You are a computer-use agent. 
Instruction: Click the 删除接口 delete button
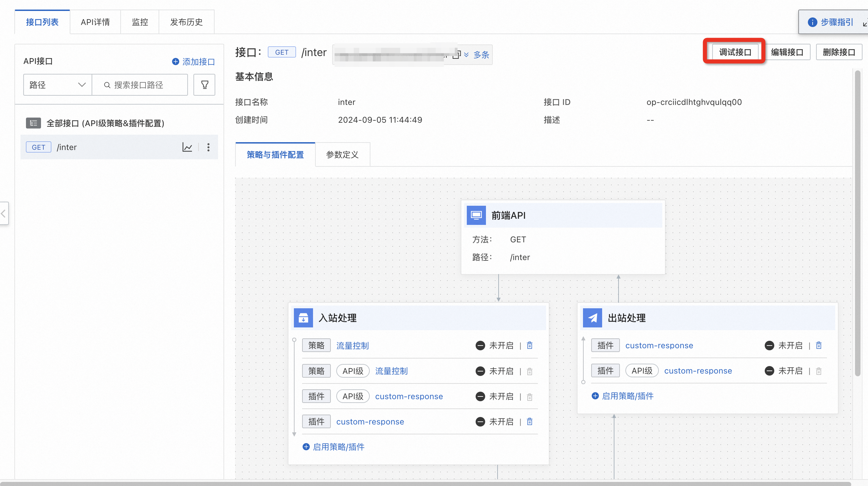pos(839,52)
